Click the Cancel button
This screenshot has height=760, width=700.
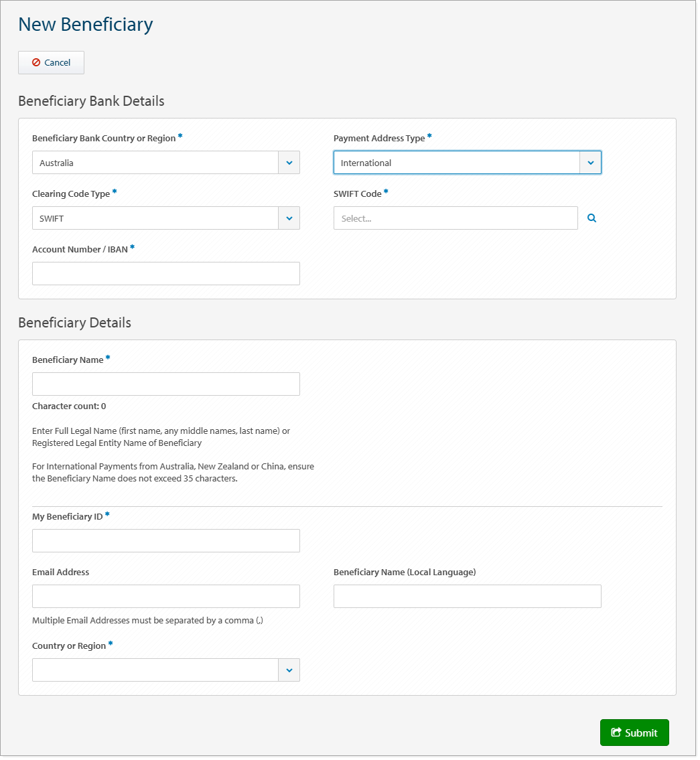(x=51, y=62)
